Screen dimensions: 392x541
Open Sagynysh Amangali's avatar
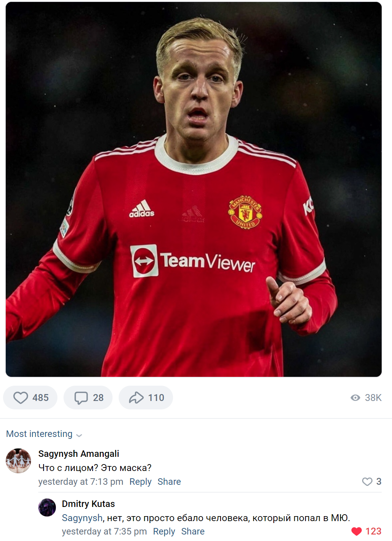(x=18, y=461)
